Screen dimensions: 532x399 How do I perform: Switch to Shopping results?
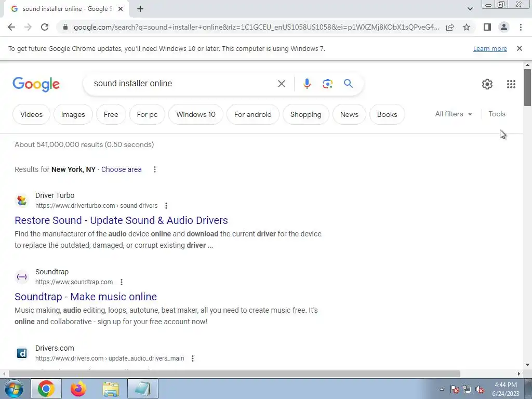coord(305,114)
